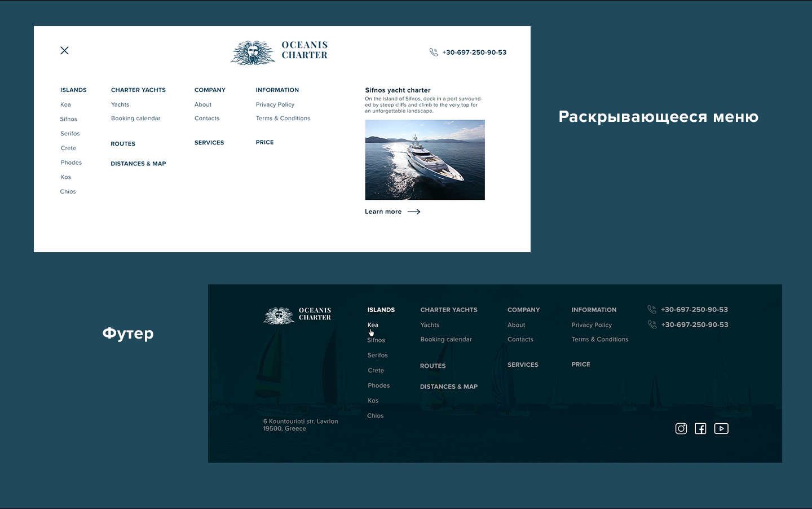This screenshot has height=509, width=812.
Task: Select Kea in the expanded menu
Action: click(65, 104)
